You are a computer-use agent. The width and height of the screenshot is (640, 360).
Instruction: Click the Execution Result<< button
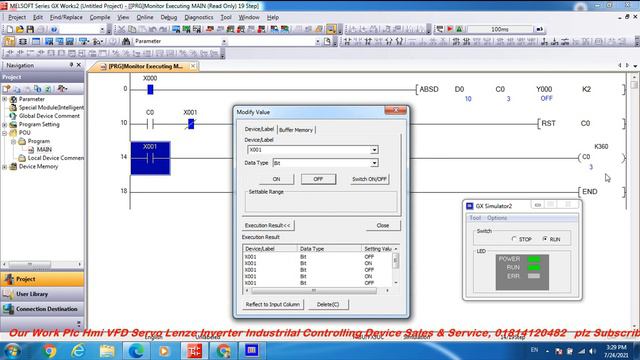(268, 225)
